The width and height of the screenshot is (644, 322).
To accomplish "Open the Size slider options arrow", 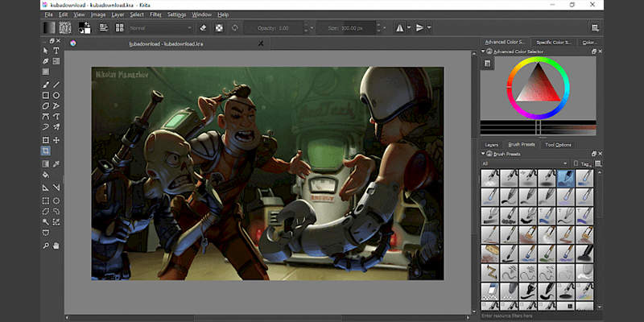I will coord(385,28).
